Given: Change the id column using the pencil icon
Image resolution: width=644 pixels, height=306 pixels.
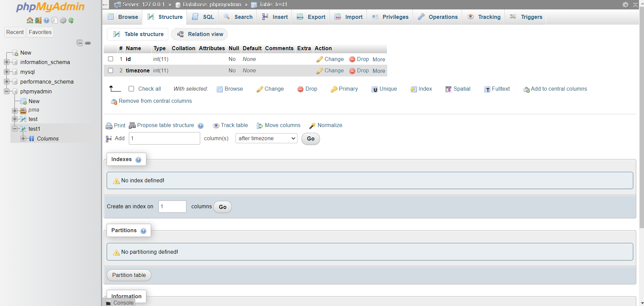Looking at the screenshot, I should pos(319,59).
